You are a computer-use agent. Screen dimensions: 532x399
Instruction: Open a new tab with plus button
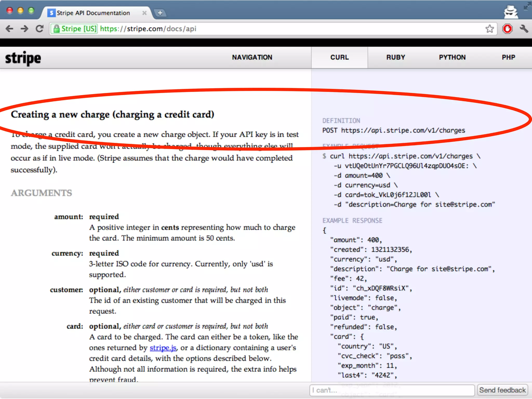pos(160,13)
